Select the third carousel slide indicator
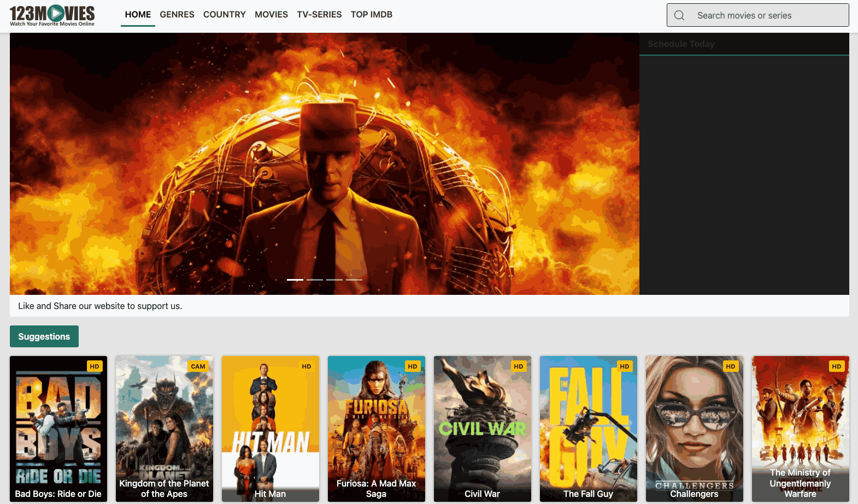Viewport: 858px width, 504px height. coord(334,280)
